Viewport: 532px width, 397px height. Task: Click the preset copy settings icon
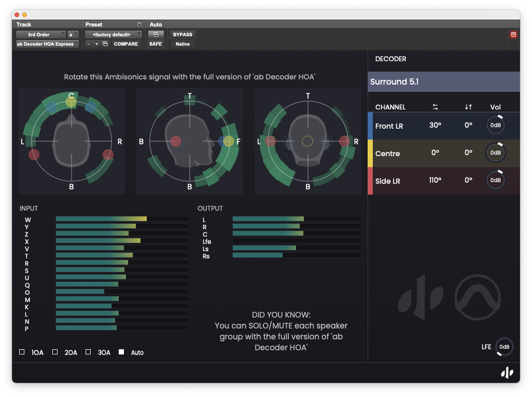click(105, 44)
